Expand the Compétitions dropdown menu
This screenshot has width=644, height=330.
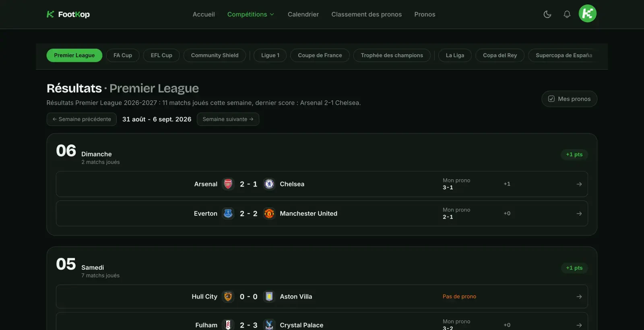(251, 14)
